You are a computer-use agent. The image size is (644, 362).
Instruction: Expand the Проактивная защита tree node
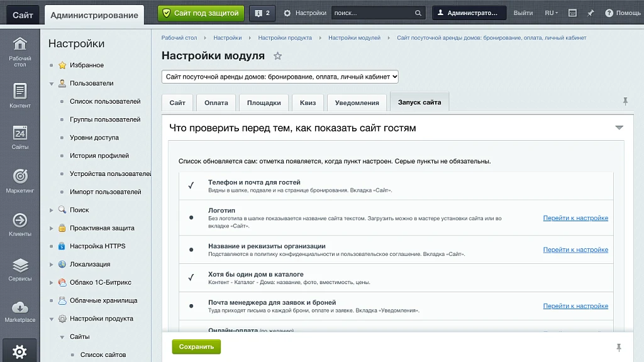pyautogui.click(x=52, y=228)
